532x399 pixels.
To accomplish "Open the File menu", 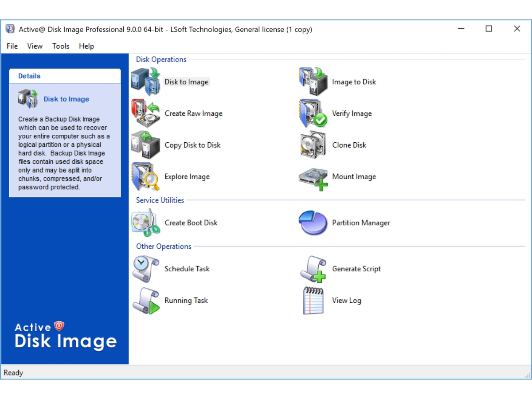I will (12, 46).
